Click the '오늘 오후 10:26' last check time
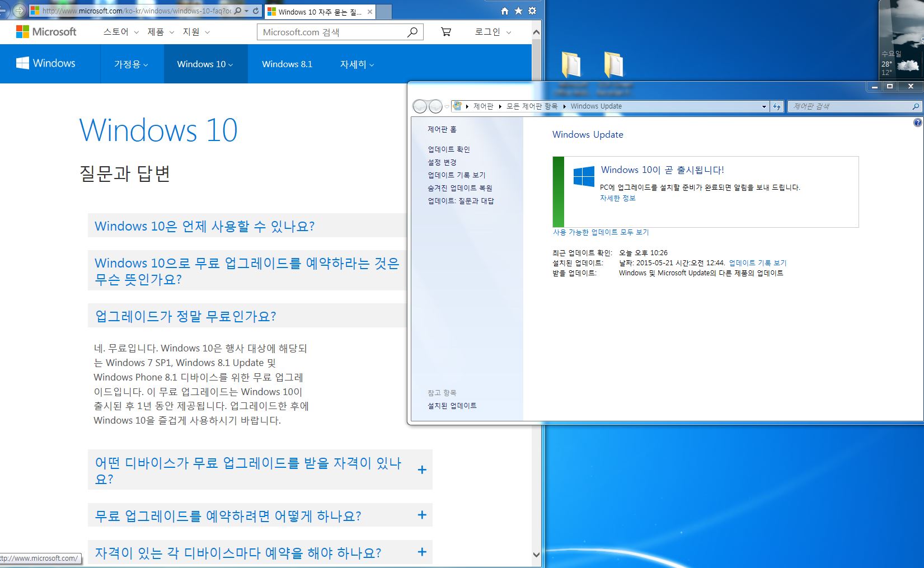The width and height of the screenshot is (924, 568). (643, 253)
